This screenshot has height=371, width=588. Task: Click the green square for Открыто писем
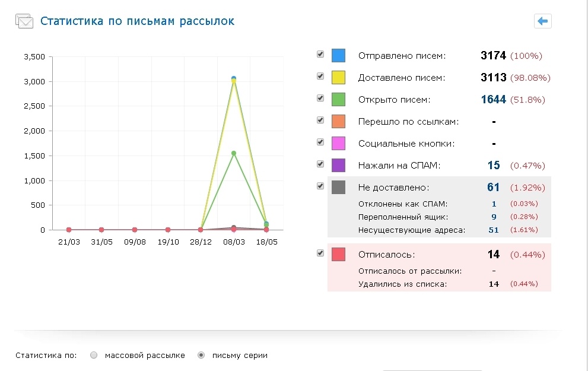click(x=338, y=99)
